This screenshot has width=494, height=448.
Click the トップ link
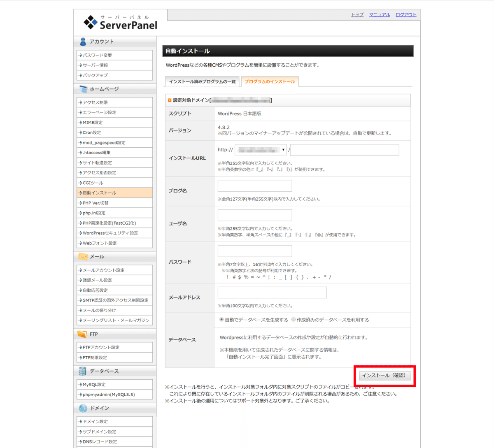click(x=357, y=14)
